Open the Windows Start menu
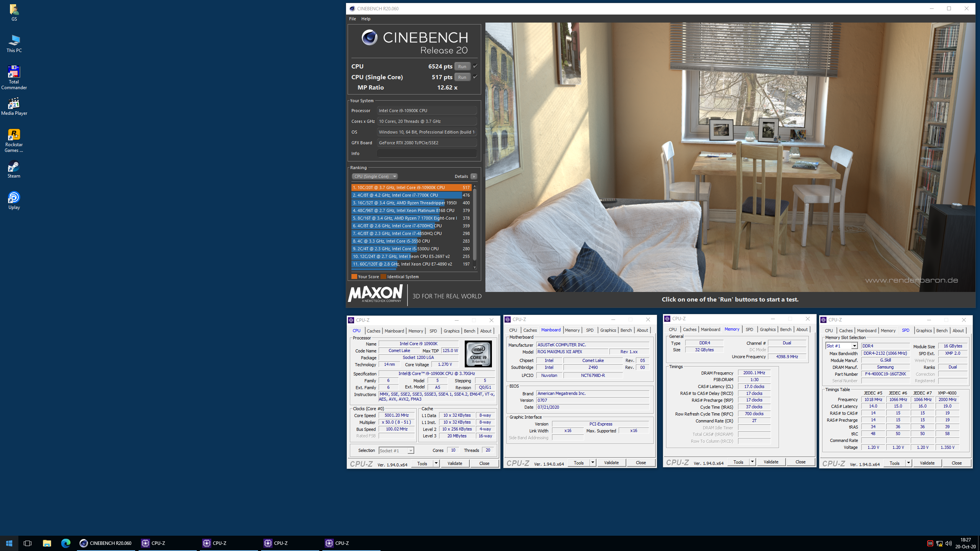This screenshot has height=551, width=980. pos(9,543)
